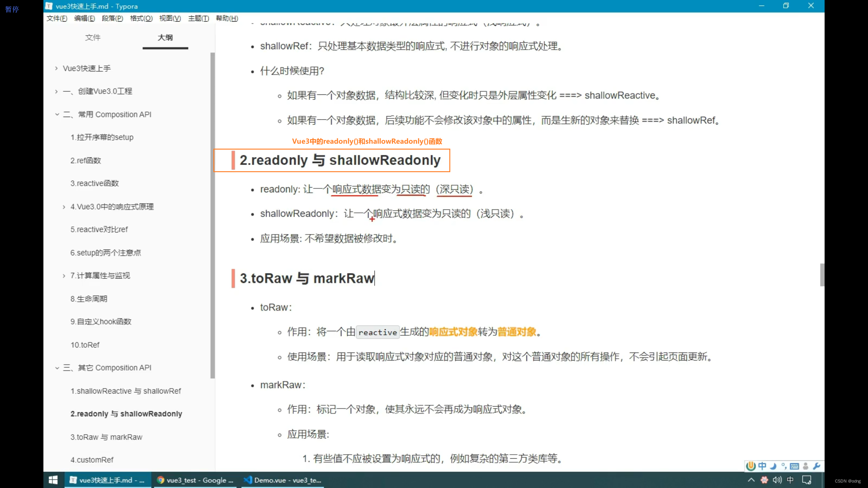Click the flower tray application icon
Viewport: 868px width, 488px height.
coord(764,480)
